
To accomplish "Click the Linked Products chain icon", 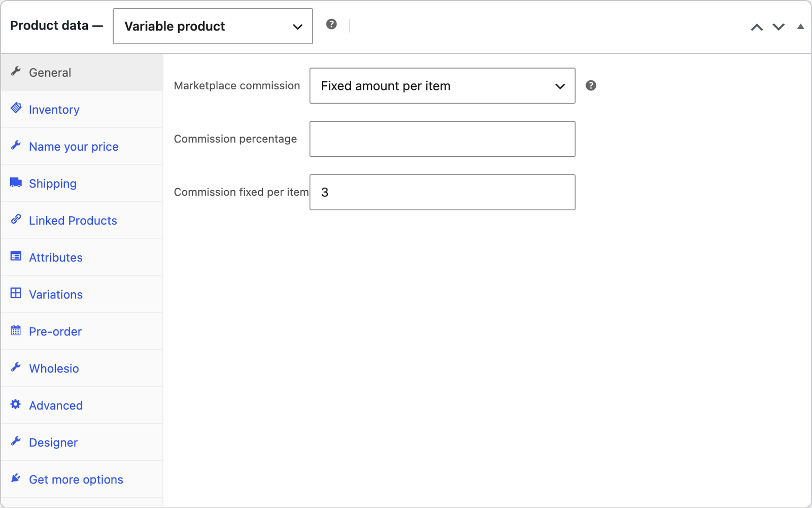I will 16,219.
